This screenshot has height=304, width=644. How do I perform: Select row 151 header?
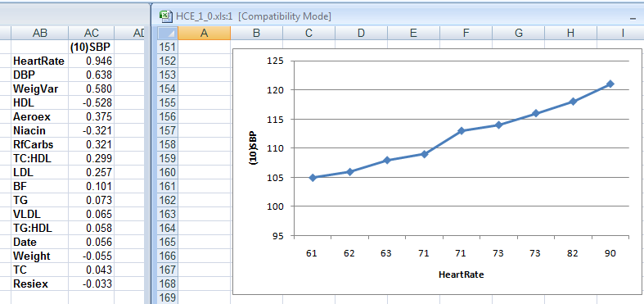pyautogui.click(x=168, y=47)
